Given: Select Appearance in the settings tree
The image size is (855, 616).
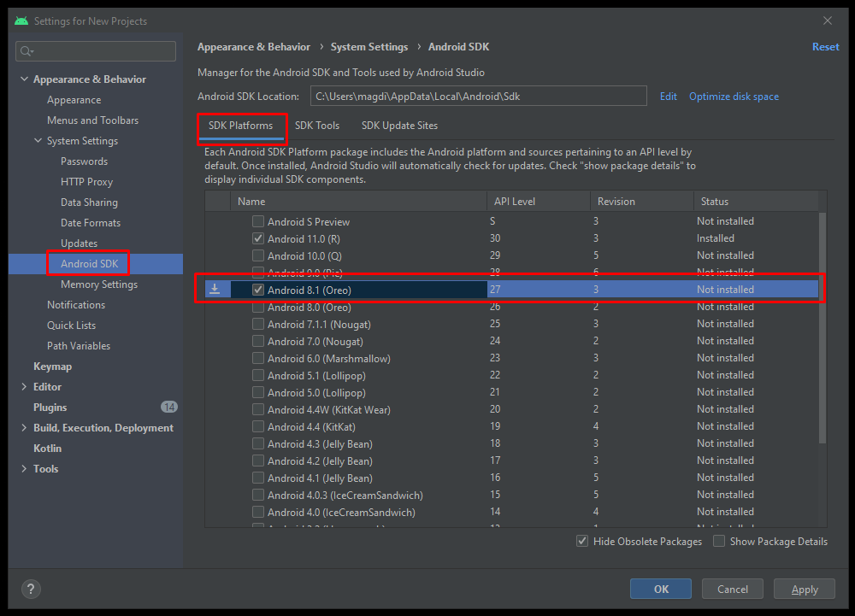Looking at the screenshot, I should pos(74,100).
